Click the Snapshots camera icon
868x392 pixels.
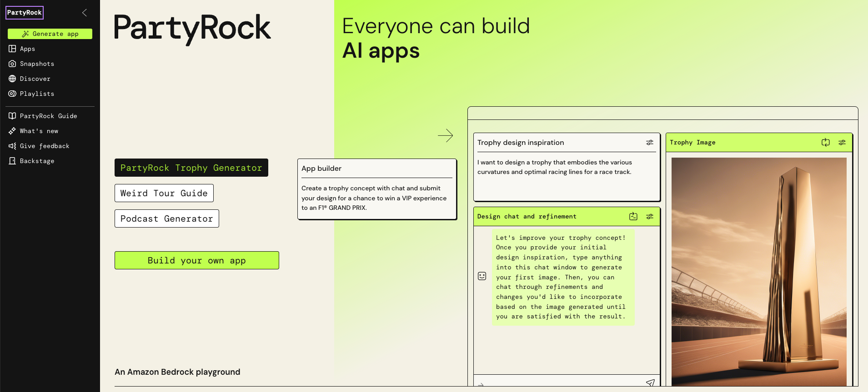12,64
